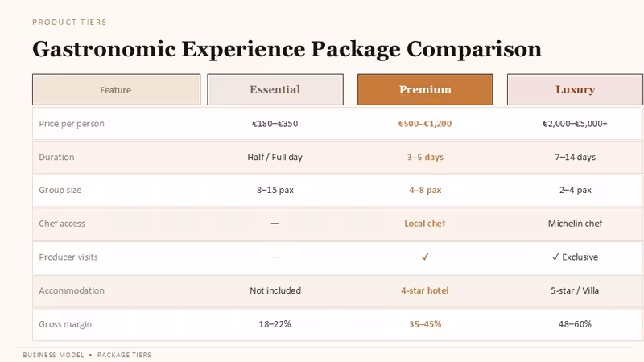
Task: Select the Essential tier header box
Action: (275, 89)
